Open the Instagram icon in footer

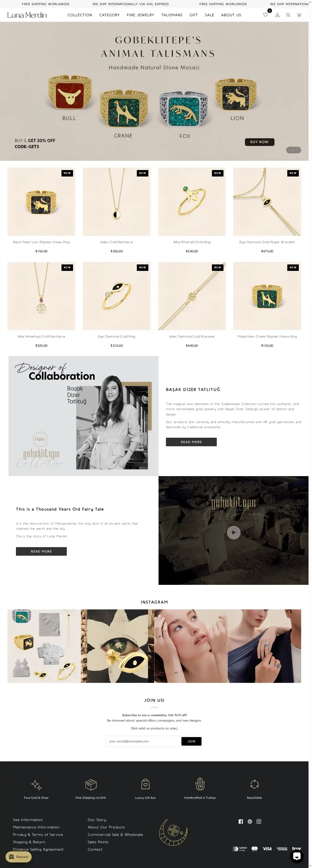coord(259,821)
